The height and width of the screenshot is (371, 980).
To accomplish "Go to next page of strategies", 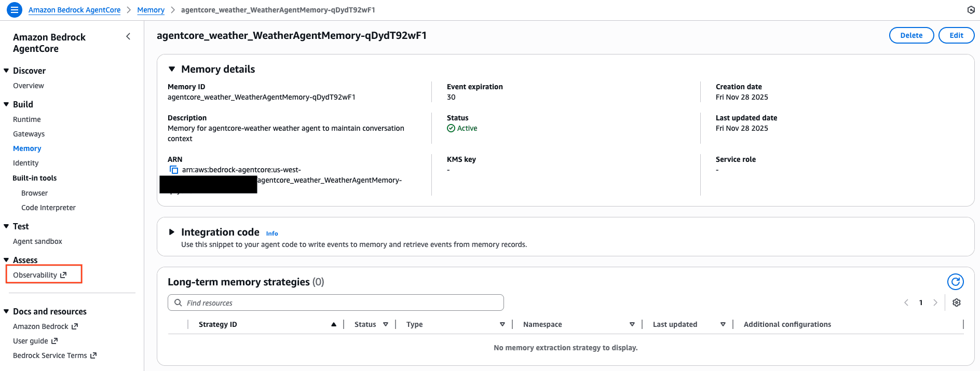I will click(x=935, y=303).
